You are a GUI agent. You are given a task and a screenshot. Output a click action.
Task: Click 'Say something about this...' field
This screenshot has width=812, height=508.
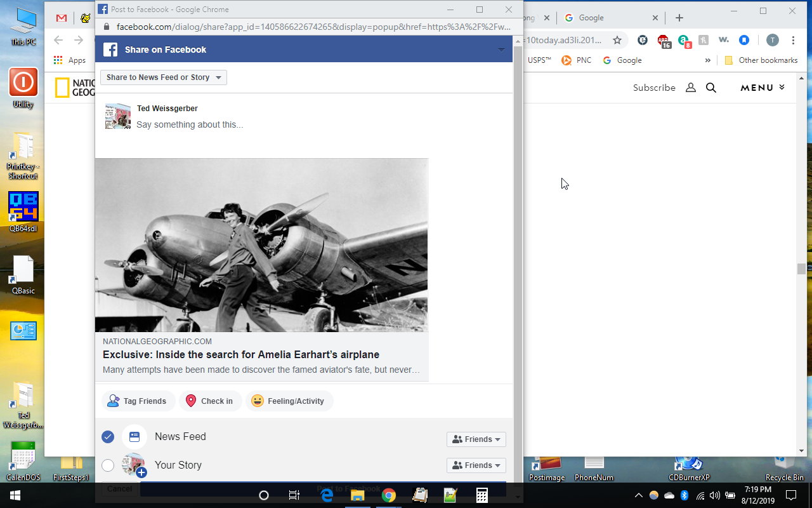pos(190,125)
